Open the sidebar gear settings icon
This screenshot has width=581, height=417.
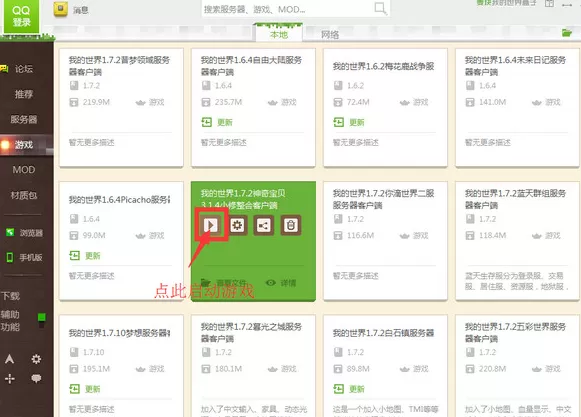[x=36, y=359]
